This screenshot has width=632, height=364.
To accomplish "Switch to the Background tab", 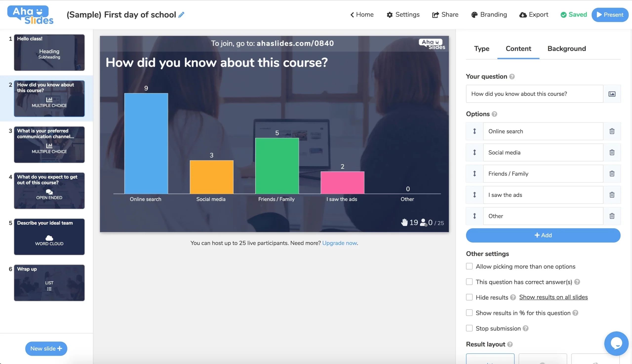I will click(x=567, y=49).
